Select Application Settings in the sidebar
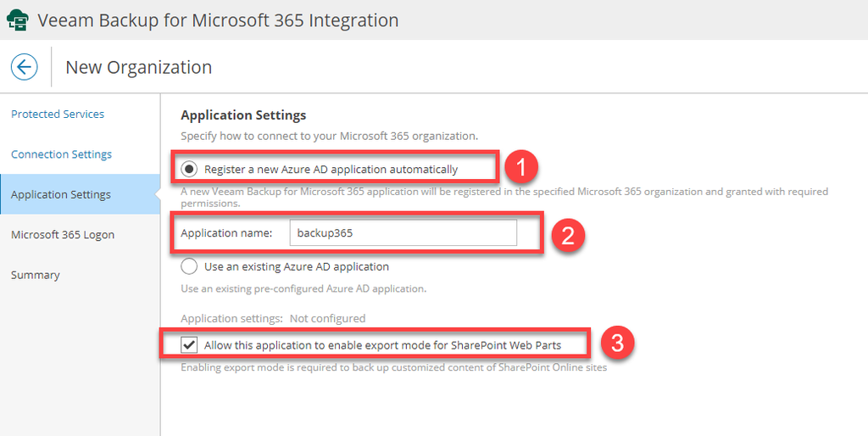This screenshot has width=868, height=436. [x=61, y=194]
